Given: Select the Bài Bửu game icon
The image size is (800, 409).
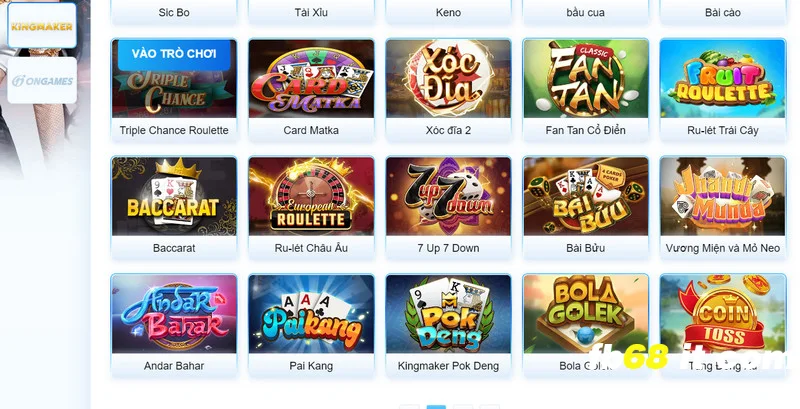Looking at the screenshot, I should pos(586,196).
